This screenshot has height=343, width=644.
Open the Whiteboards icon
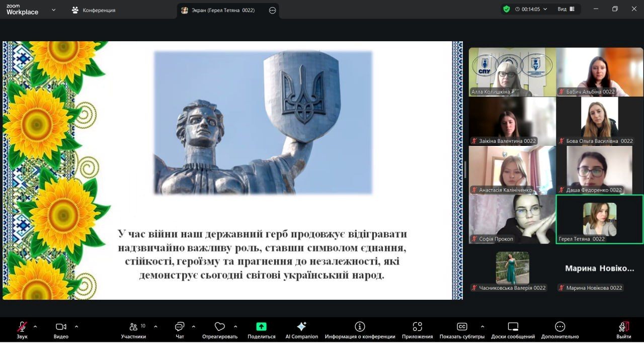click(513, 327)
